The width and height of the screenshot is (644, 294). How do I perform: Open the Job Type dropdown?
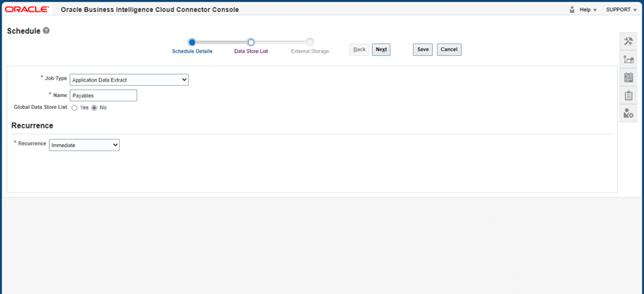pyautogui.click(x=129, y=80)
